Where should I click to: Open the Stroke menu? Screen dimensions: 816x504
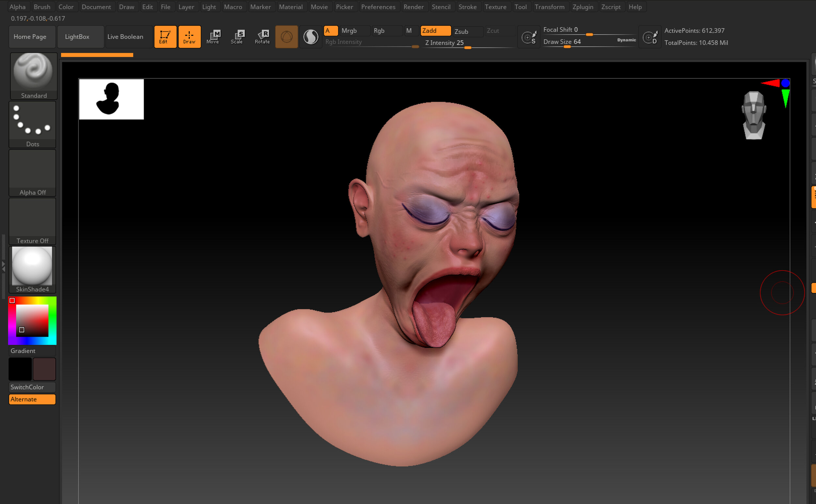tap(467, 7)
